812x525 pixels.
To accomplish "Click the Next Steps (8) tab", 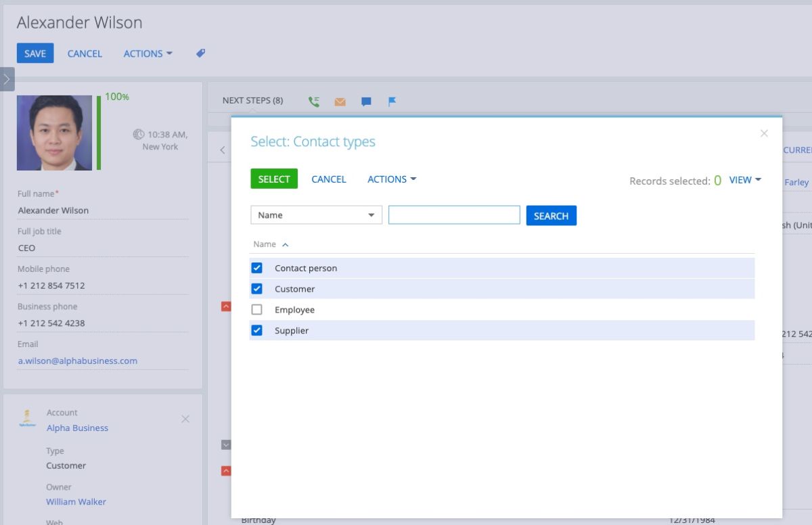I will [252, 101].
